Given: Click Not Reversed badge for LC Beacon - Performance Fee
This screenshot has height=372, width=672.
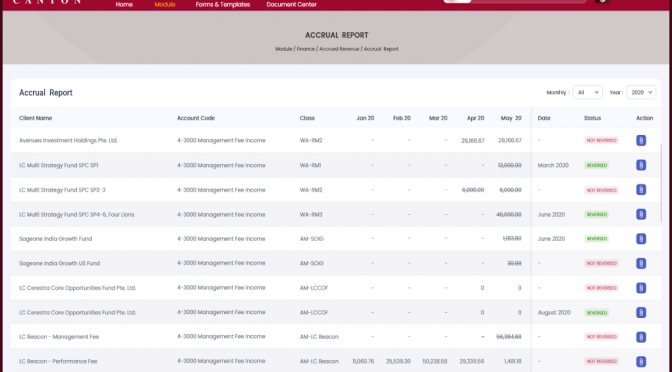Looking at the screenshot, I should 601,361.
